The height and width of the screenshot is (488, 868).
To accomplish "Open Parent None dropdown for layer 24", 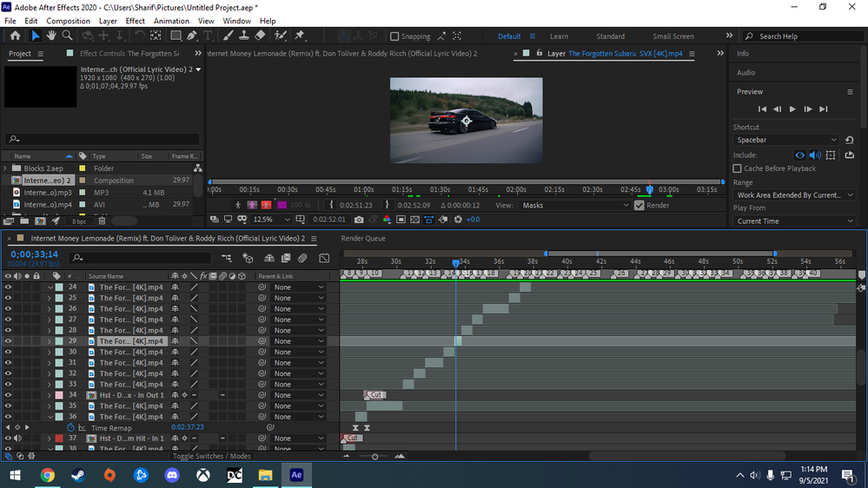I will point(298,287).
